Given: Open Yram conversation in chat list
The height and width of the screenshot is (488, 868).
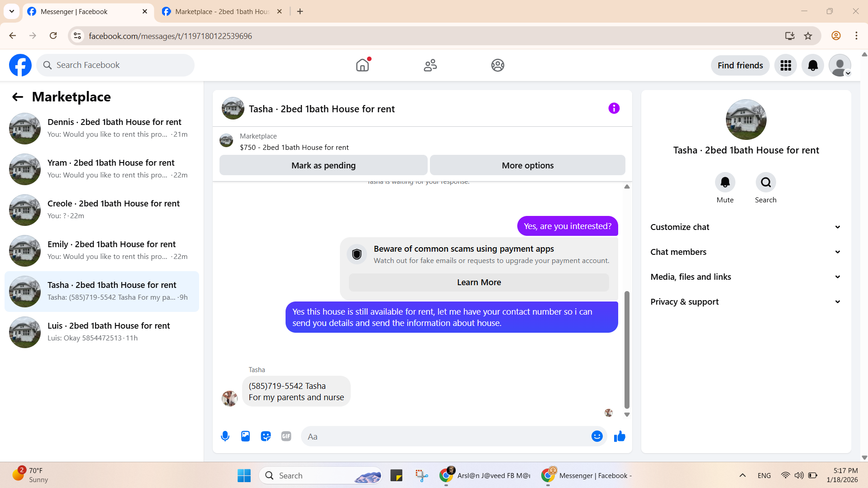Looking at the screenshot, I should pos(102,169).
